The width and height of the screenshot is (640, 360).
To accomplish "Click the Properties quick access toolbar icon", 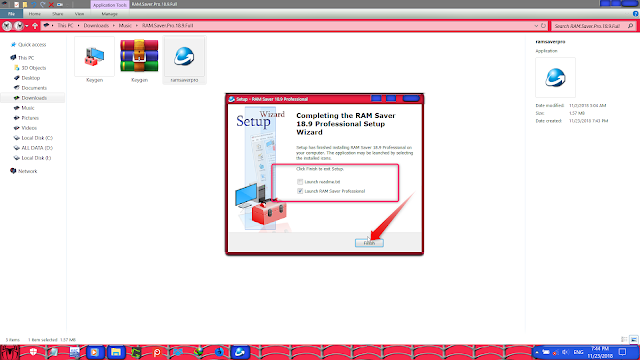I will pos(16,4).
